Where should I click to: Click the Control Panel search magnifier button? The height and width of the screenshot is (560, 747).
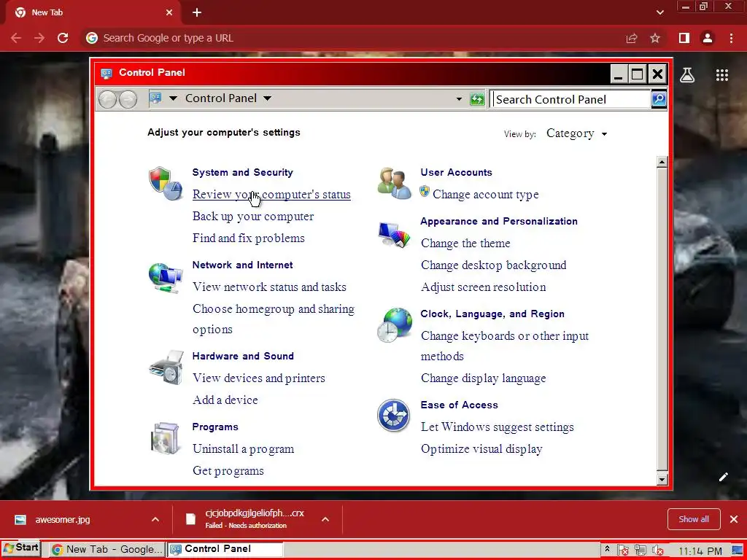click(x=659, y=99)
